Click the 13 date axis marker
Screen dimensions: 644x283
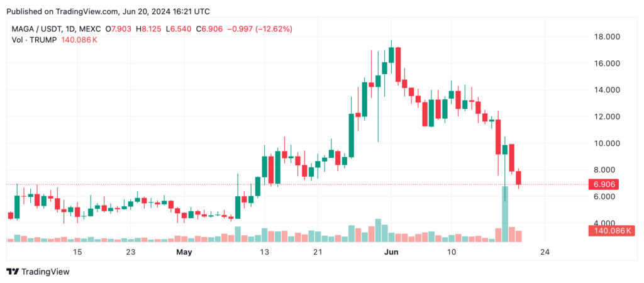[x=265, y=252]
